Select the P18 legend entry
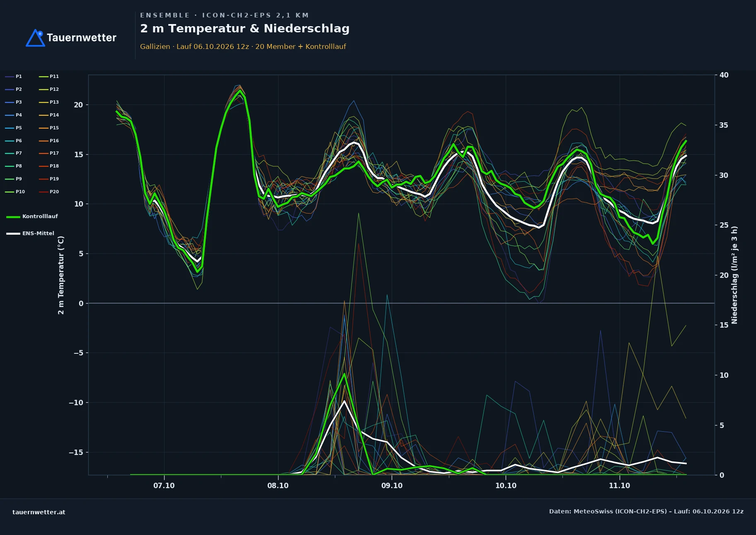Viewport: 756px width, 535px height. 49,166
